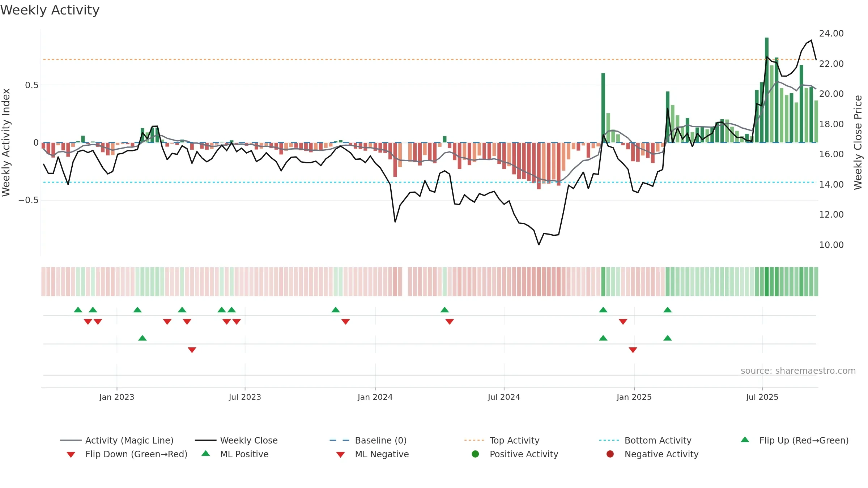868x488 pixels.
Task: Toggle ML Positive legend entry
Action: [235, 454]
